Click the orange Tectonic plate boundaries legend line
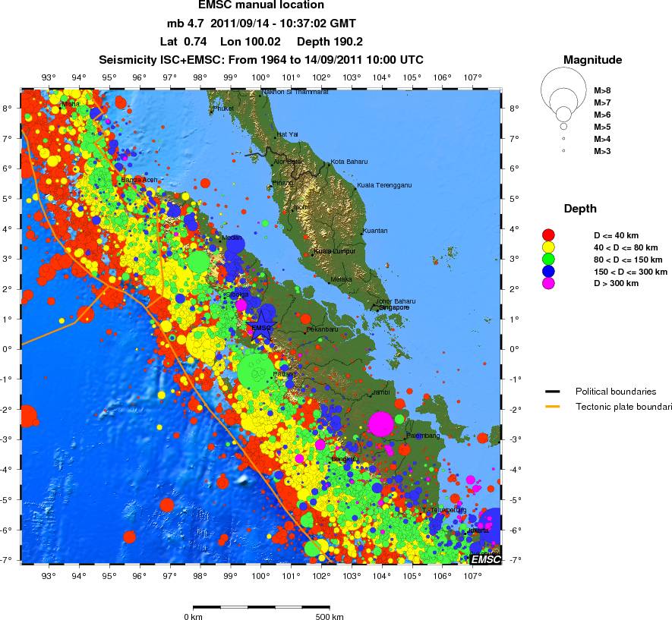The height and width of the screenshot is (620, 672). pos(553,407)
